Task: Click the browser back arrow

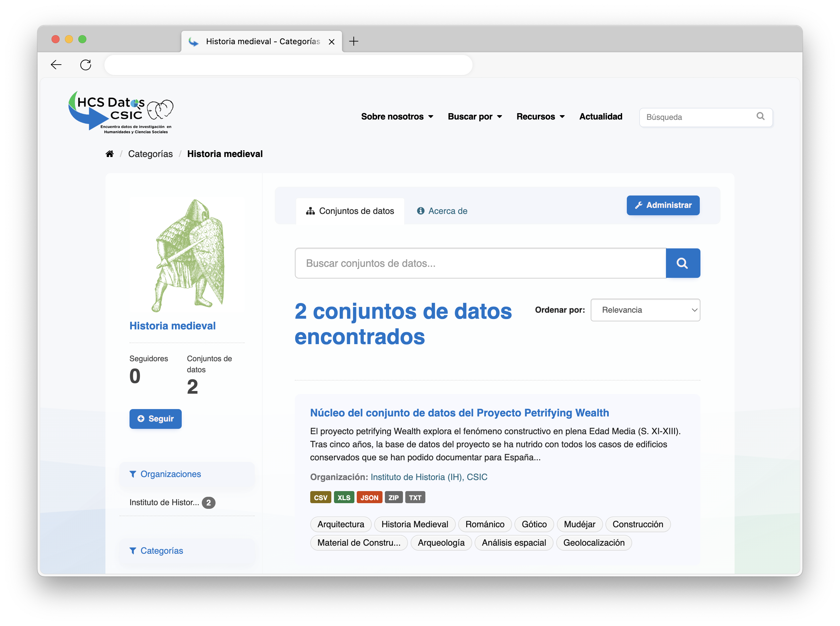Action: [56, 65]
